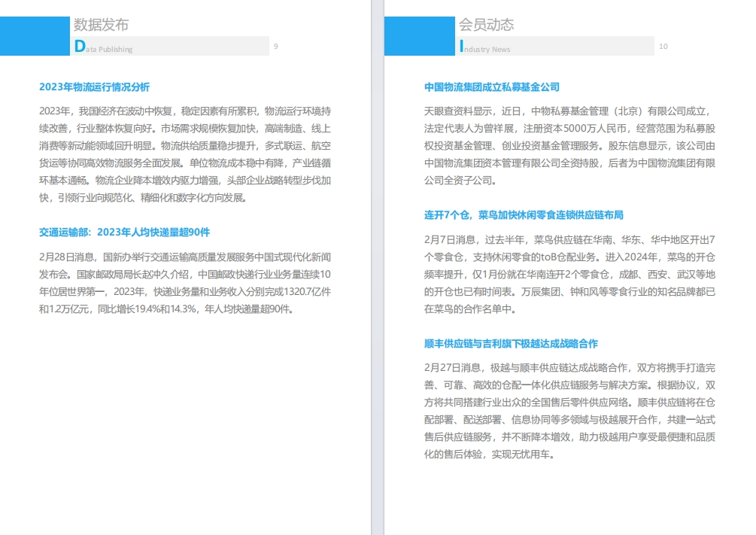The image size is (756, 535).
Task: Click page number 9
Action: [276, 47]
